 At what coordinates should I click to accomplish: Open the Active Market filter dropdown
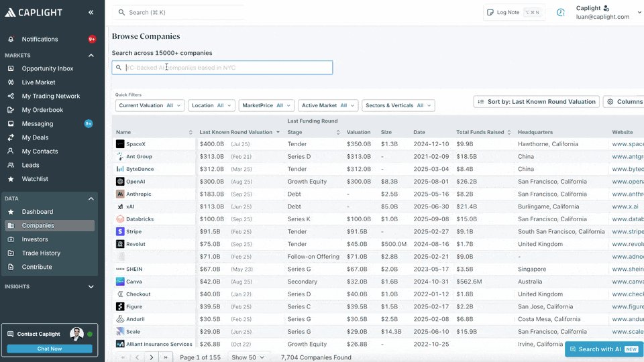(328, 105)
